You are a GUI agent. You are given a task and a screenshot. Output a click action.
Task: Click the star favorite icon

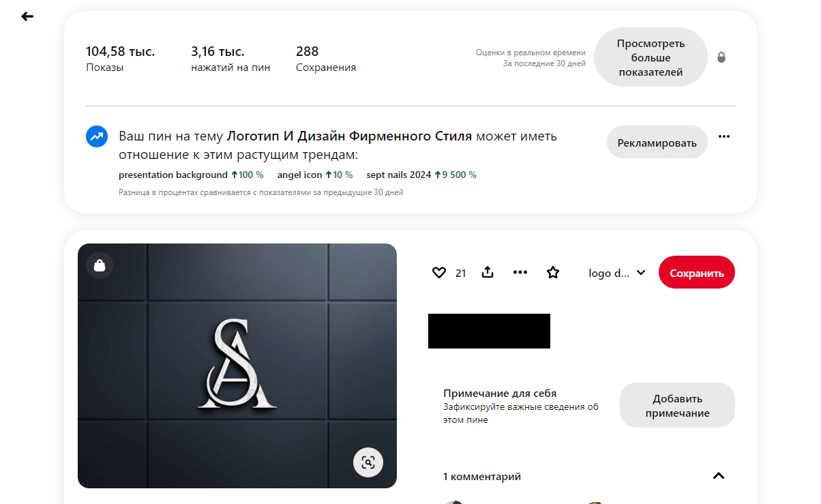point(553,273)
